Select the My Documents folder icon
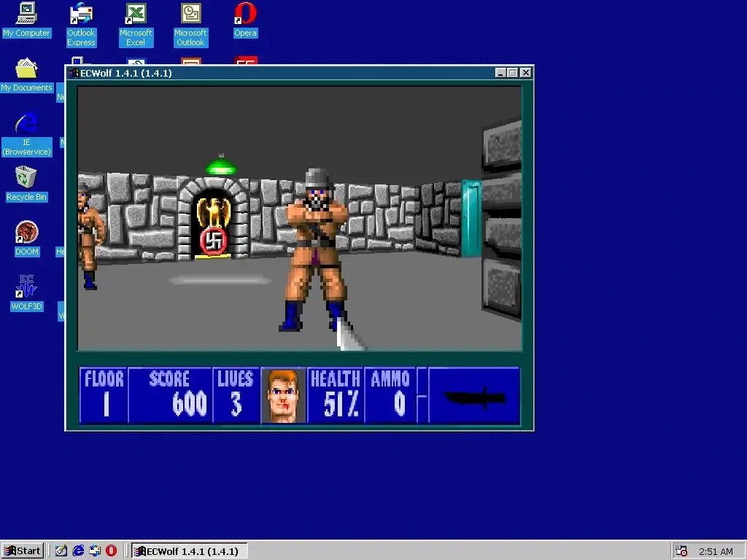Image resolution: width=747 pixels, height=560 pixels. [26, 75]
